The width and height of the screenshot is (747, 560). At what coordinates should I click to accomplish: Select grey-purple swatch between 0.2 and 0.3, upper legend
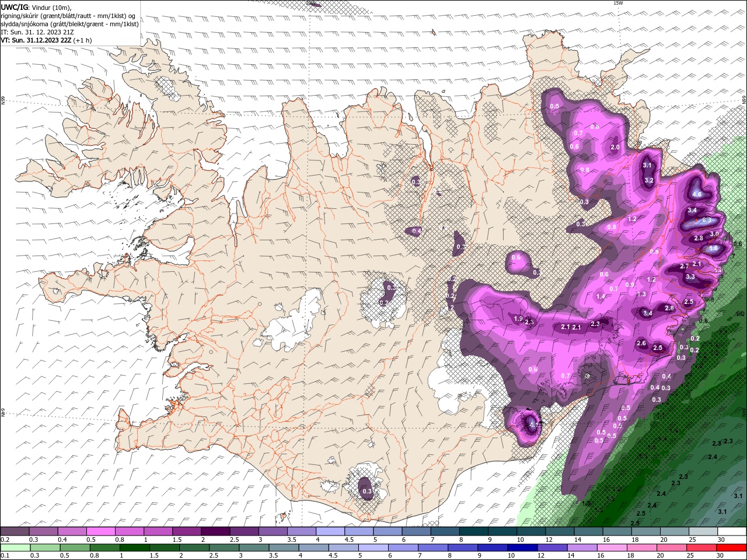tap(15, 531)
